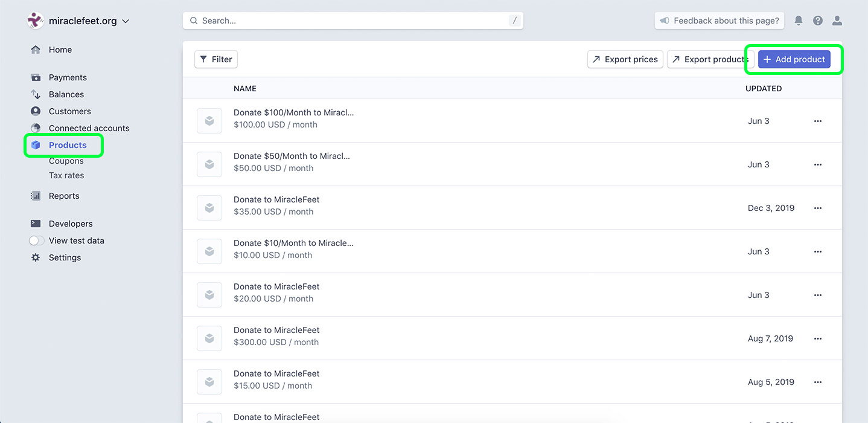Screen dimensions: 868x423
Task: Toggle the View test data switch
Action: [37, 241]
